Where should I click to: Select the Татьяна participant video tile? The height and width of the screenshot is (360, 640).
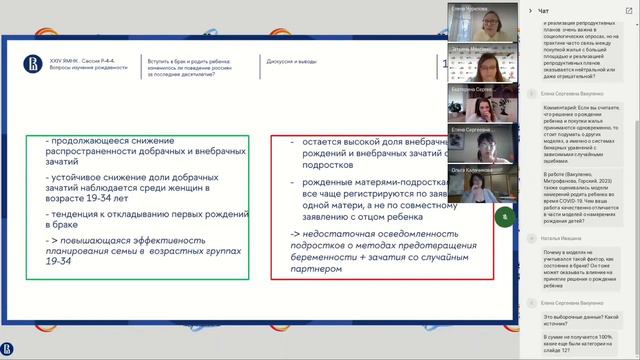coord(482,63)
